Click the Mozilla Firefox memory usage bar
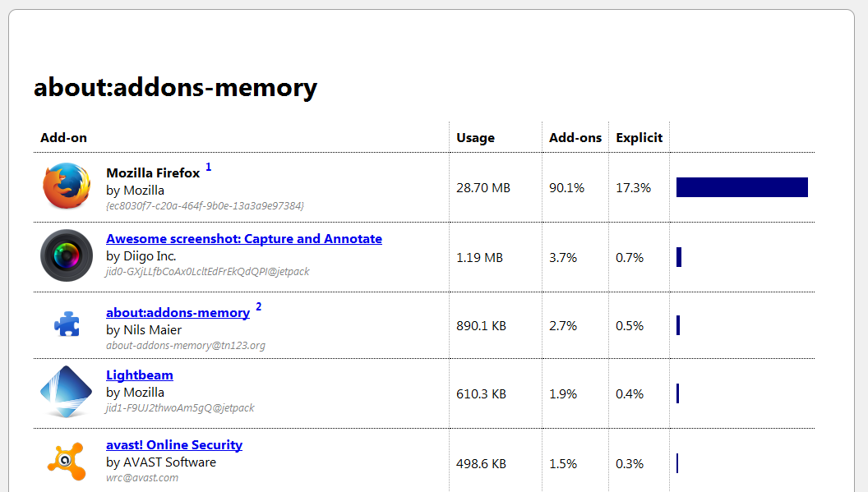 (x=741, y=187)
